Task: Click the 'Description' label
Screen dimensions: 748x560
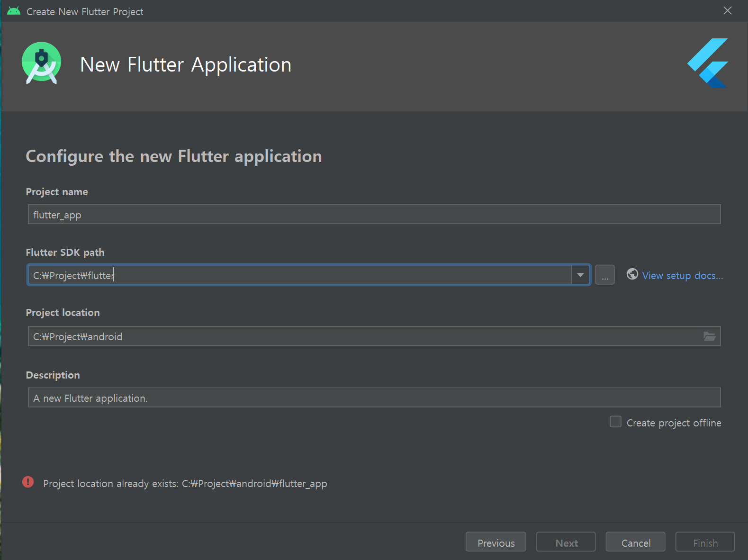Action: pyautogui.click(x=53, y=375)
